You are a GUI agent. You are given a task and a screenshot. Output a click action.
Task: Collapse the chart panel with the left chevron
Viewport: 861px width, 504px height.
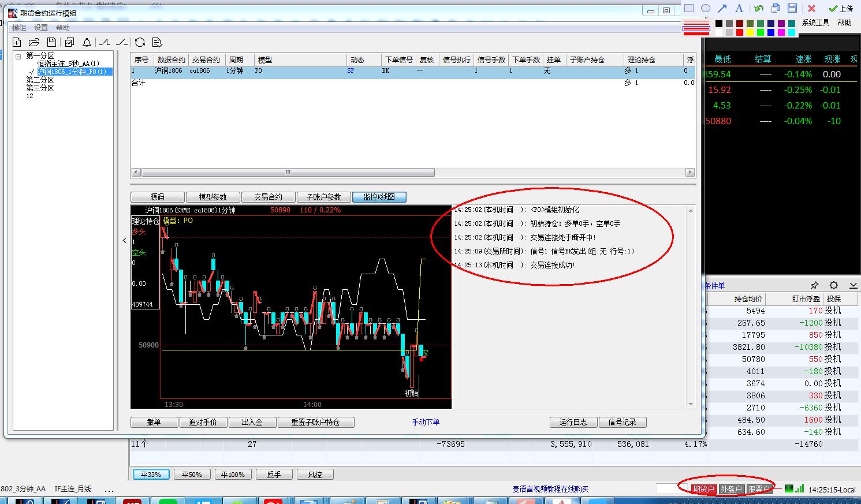point(124,240)
